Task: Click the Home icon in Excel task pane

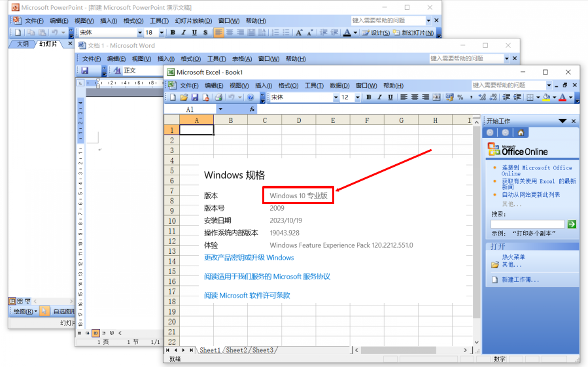Action: click(x=521, y=132)
